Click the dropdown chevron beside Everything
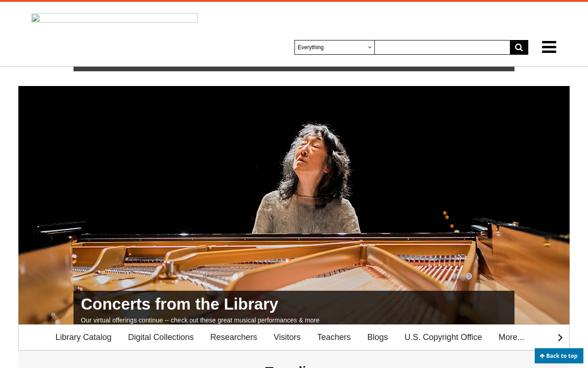Viewport: 588px width, 368px height. click(x=370, y=47)
